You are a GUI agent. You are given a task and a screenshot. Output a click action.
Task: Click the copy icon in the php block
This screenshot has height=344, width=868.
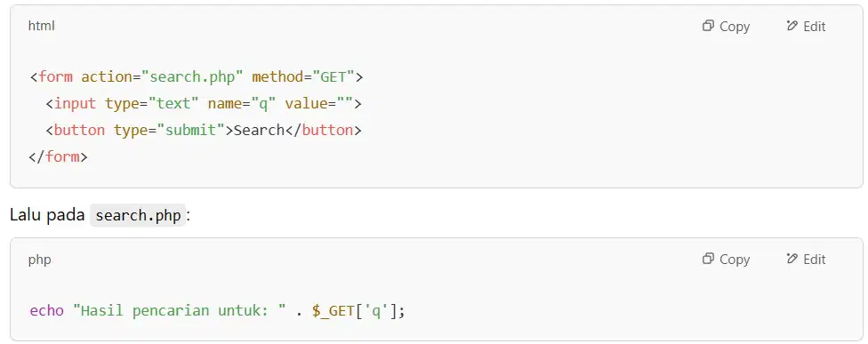(x=707, y=259)
